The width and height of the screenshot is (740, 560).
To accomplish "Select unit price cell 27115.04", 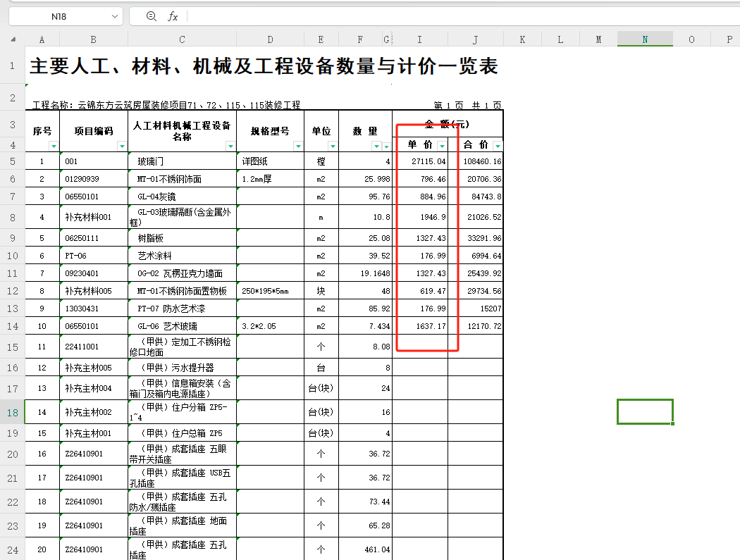I will click(x=420, y=161).
